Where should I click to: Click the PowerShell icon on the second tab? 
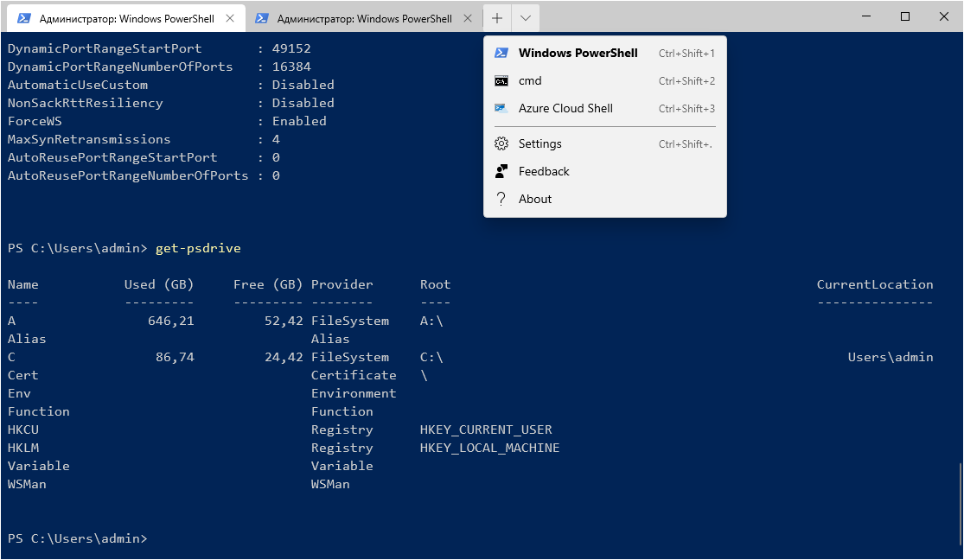click(x=262, y=18)
